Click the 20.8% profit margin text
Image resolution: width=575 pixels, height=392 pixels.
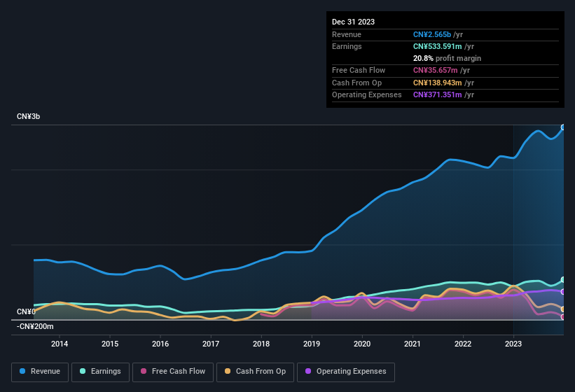(447, 58)
